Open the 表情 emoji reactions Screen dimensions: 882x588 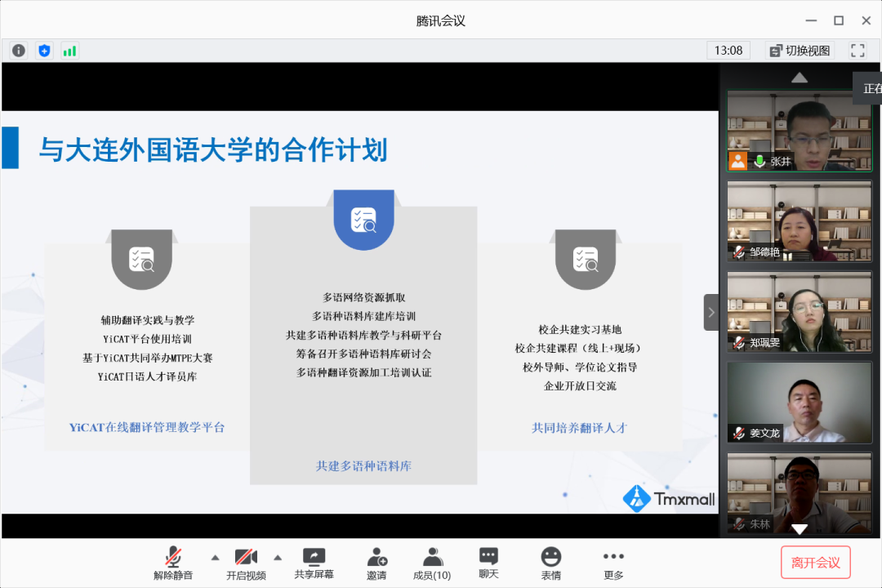coord(551,563)
